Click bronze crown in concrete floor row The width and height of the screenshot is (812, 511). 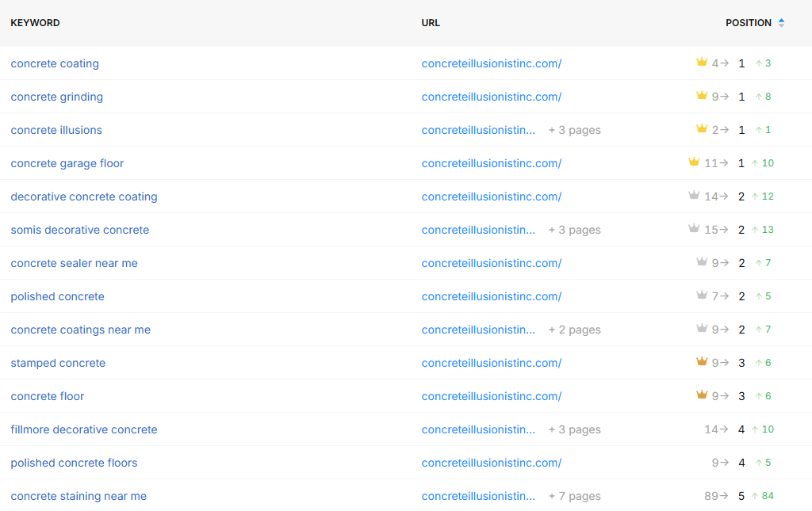click(x=702, y=395)
